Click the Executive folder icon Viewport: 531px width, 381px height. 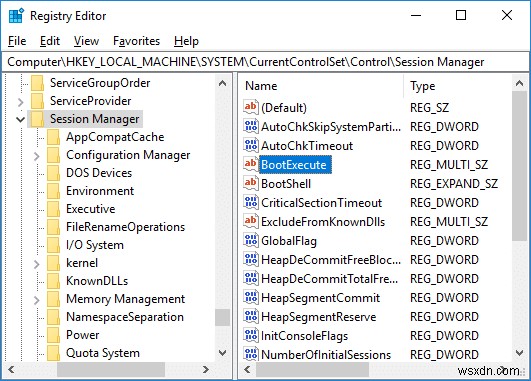(x=54, y=209)
